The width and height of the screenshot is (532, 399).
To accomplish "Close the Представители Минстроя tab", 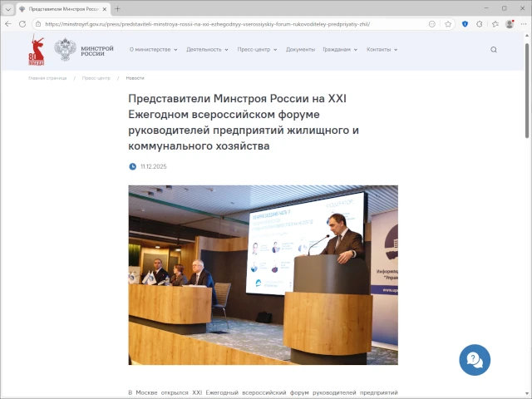I will click(105, 9).
